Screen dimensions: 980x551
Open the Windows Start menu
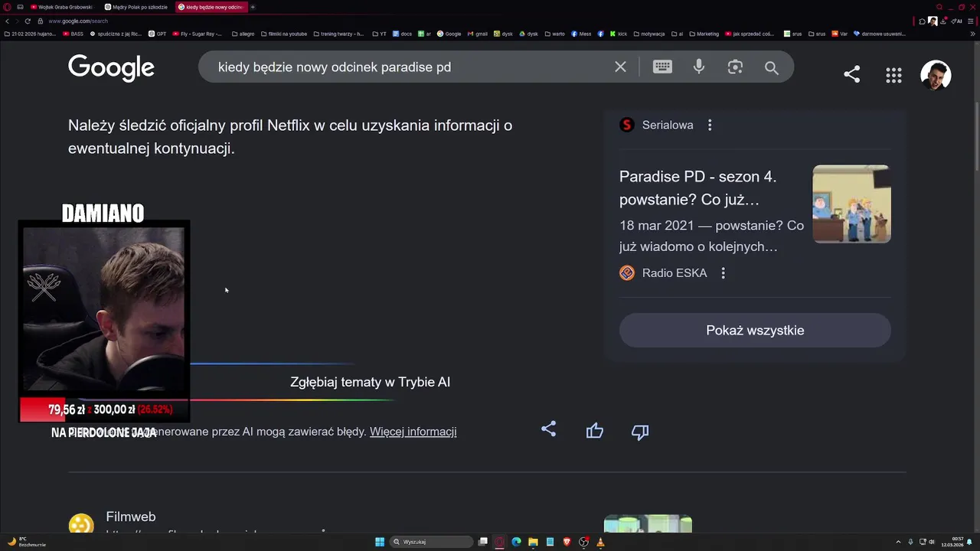point(380,542)
